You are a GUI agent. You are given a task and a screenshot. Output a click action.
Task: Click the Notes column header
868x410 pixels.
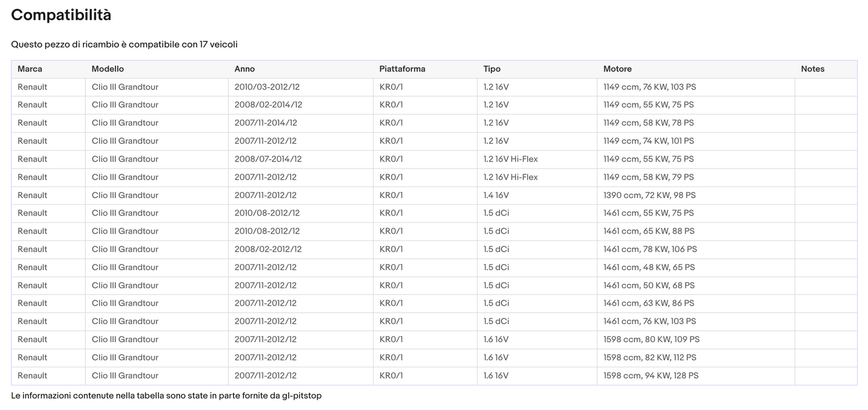pos(812,69)
